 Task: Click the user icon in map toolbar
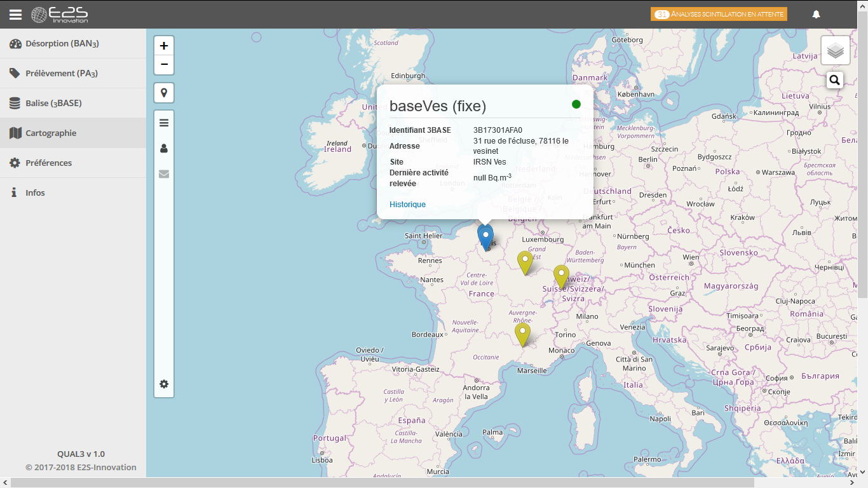[x=164, y=148]
